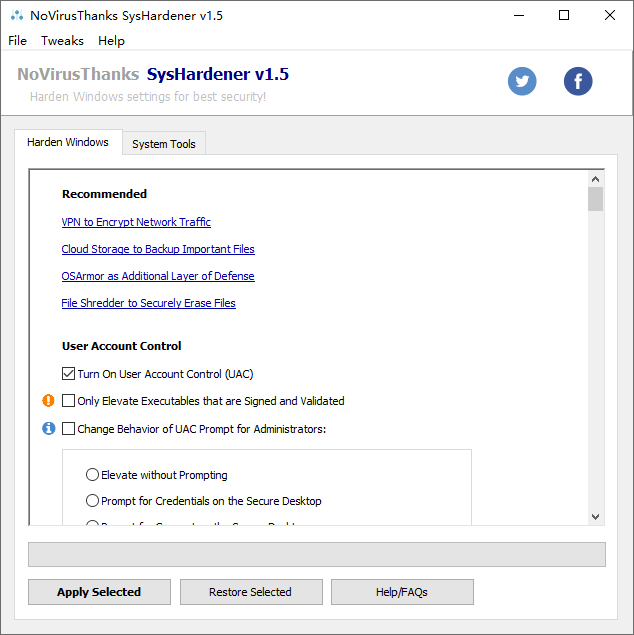634x635 pixels.
Task: Open VPN to Encrypt Network Traffic link
Action: 136,222
